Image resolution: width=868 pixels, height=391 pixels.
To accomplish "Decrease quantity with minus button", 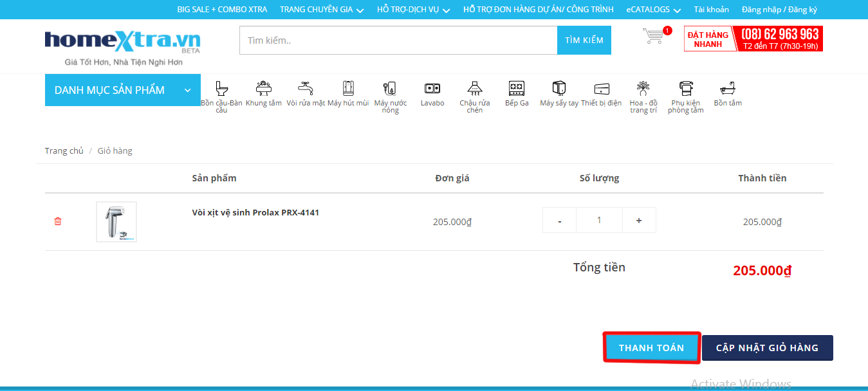I will [560, 220].
